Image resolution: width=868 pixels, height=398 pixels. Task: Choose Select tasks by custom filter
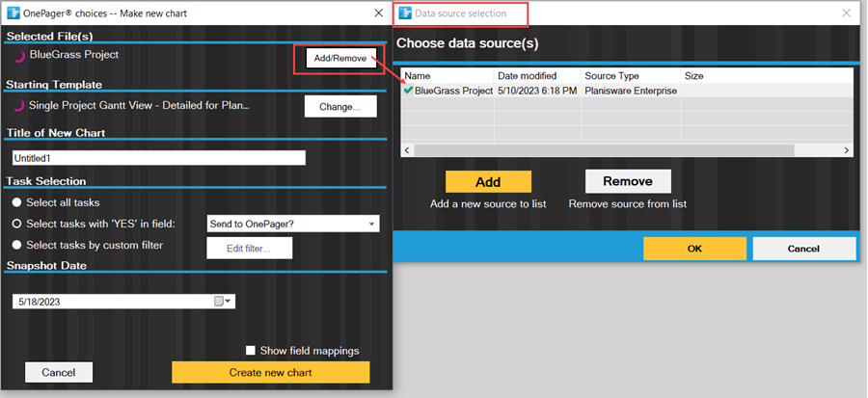click(x=17, y=245)
